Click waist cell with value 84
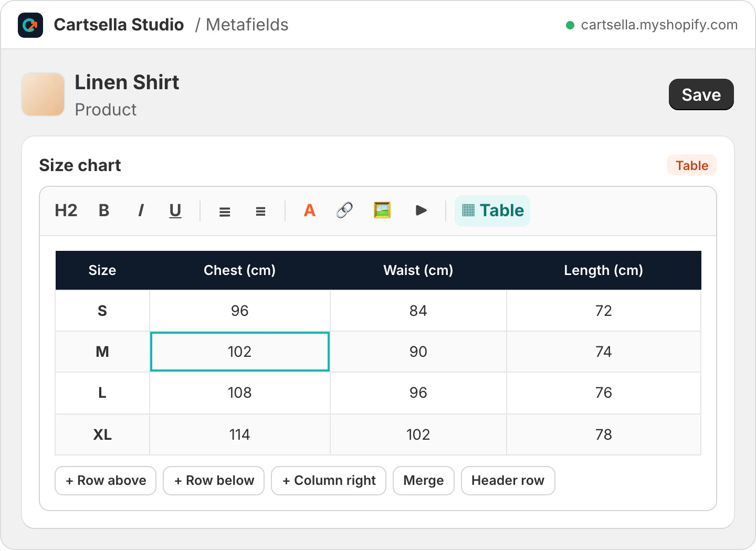This screenshot has width=756, height=551. tap(418, 311)
